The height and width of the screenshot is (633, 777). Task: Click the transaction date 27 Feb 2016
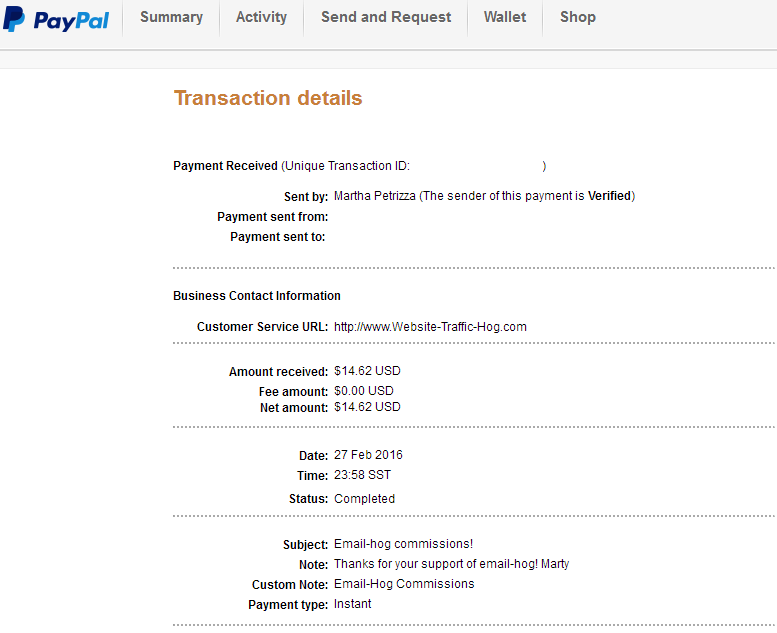pos(368,455)
